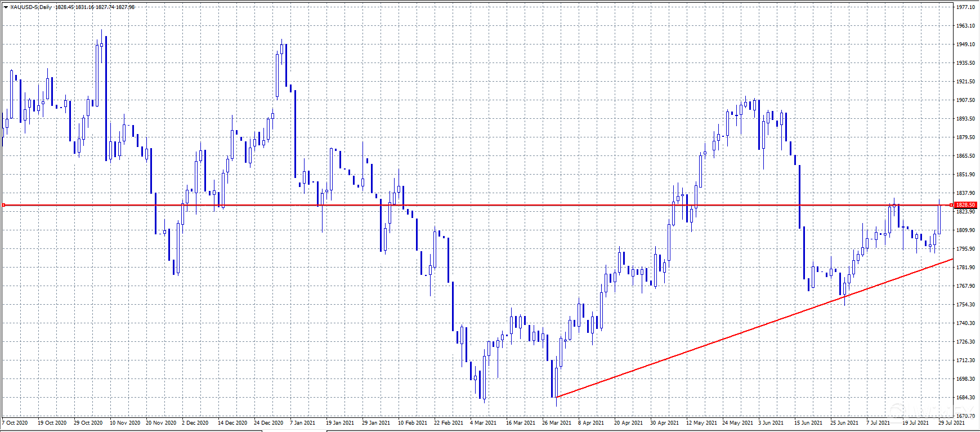The width and height of the screenshot is (980, 432).
Task: Click the 1907.50 price axis label
Action: pyautogui.click(x=966, y=100)
